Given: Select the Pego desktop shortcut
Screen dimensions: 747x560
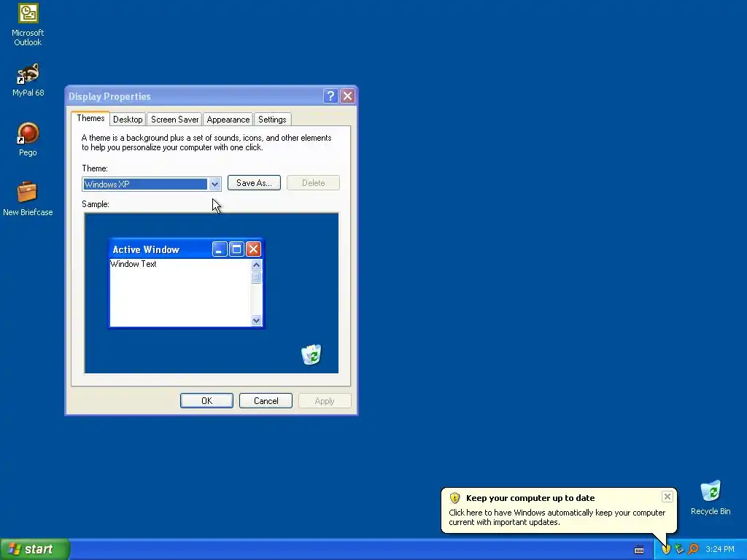Looking at the screenshot, I should 28,139.
